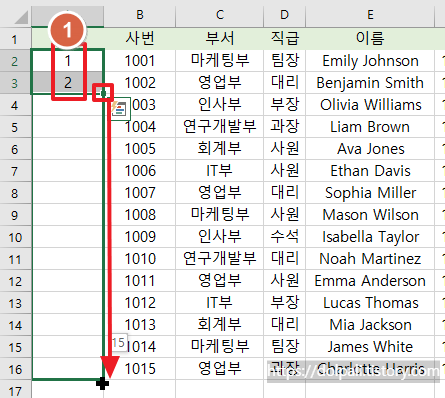Select 대리 cell in row 14
This screenshot has width=445, height=398.
click(x=284, y=325)
